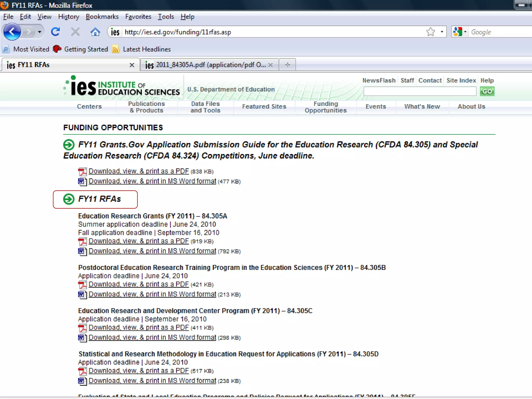
Task: Click the Reload page icon
Action: click(55, 32)
